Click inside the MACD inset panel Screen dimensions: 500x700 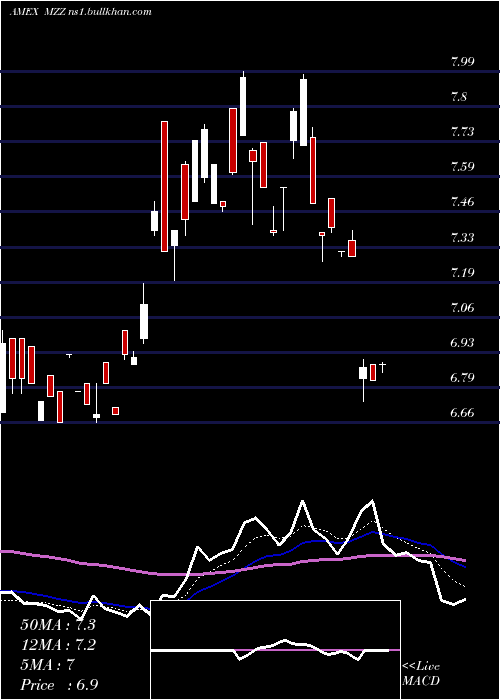275,650
